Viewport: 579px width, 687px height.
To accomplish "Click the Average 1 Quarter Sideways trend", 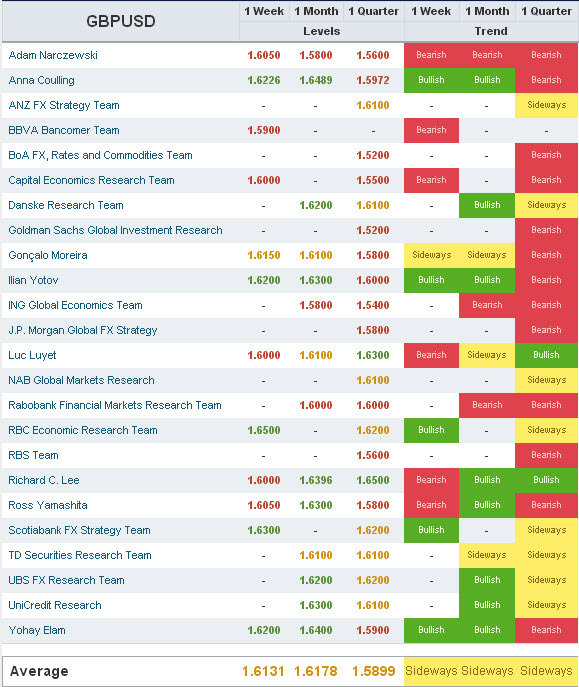I will 546,671.
